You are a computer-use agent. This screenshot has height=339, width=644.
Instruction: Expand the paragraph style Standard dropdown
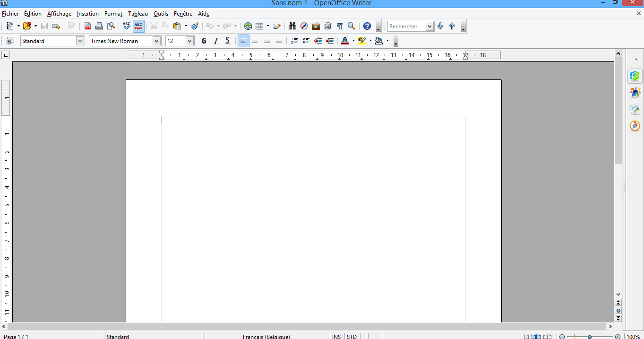click(x=80, y=41)
